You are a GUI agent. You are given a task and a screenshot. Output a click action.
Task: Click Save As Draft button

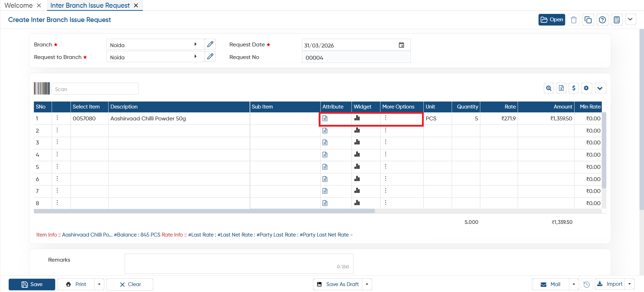[338, 284]
